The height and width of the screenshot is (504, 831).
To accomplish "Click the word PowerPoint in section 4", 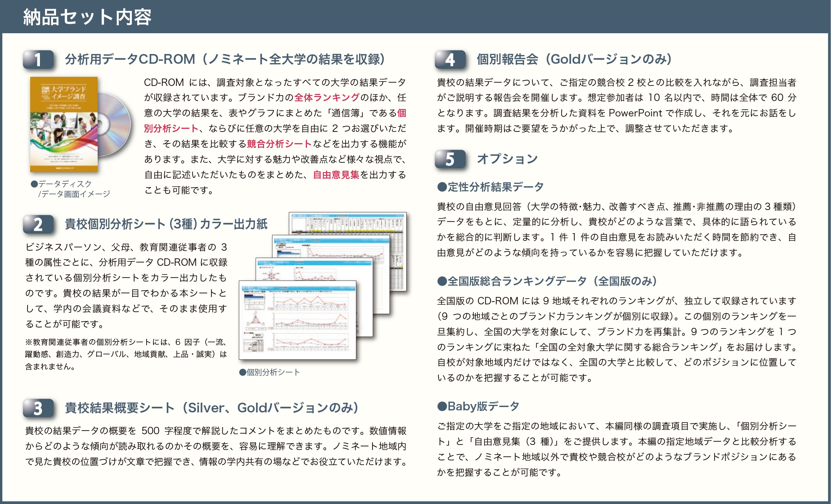I will (635, 113).
